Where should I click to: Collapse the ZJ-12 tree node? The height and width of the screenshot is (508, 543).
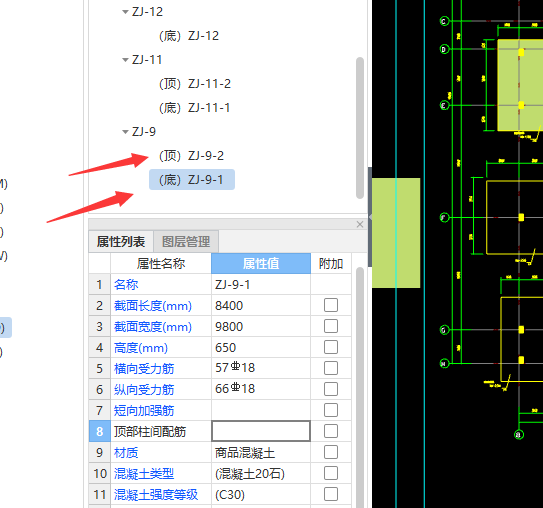click(125, 12)
